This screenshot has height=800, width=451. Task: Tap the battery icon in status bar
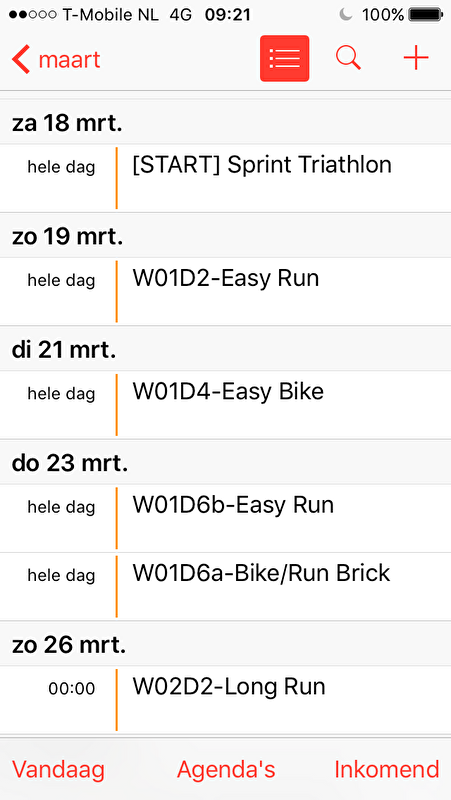425,14
